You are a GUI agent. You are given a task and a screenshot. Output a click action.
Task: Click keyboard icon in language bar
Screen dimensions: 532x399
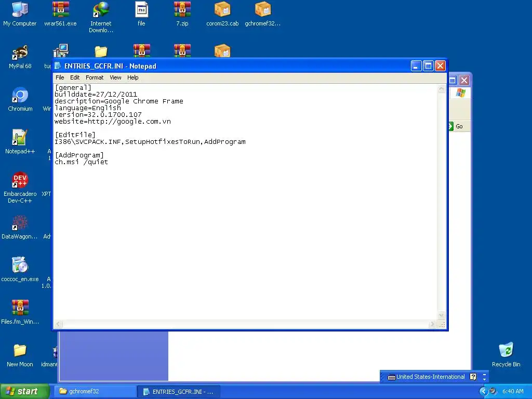(x=391, y=377)
